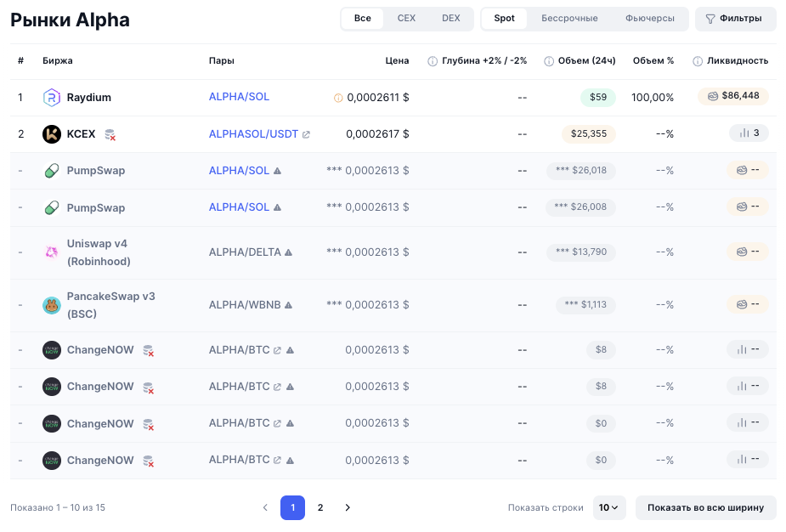
Task: Select the Фьючерсы tab
Action: click(650, 19)
